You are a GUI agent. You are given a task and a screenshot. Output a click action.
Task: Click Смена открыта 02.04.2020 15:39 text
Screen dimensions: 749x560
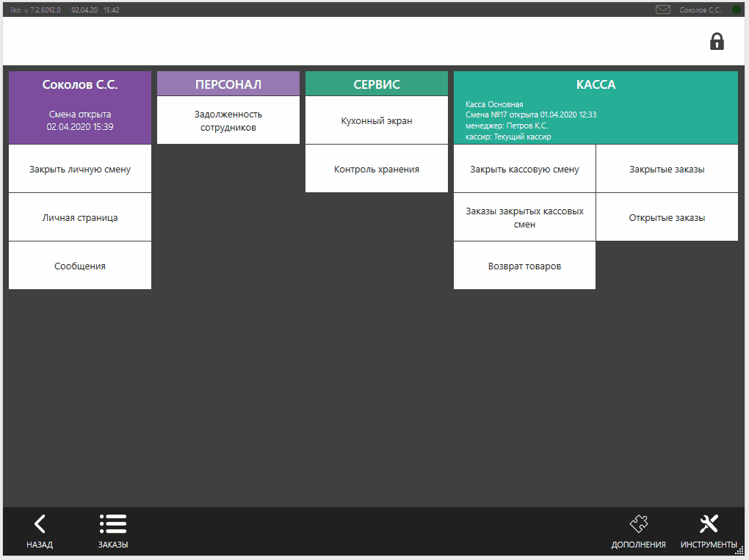pos(80,120)
